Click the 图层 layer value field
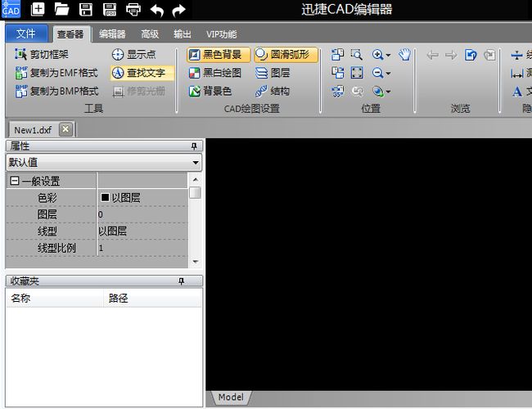 (x=142, y=214)
